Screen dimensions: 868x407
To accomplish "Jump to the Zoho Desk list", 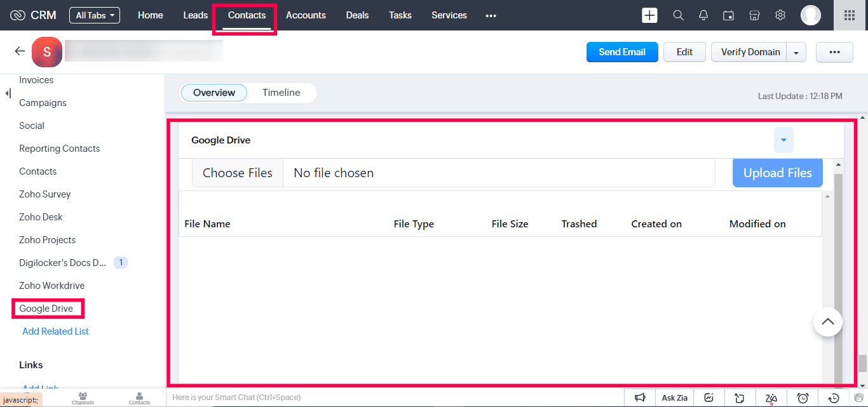I will click(41, 217).
